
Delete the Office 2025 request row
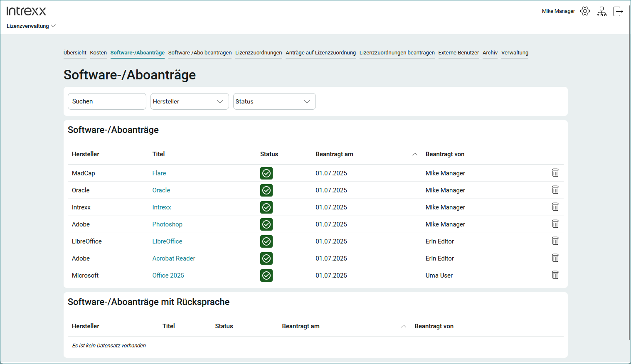[x=555, y=275]
